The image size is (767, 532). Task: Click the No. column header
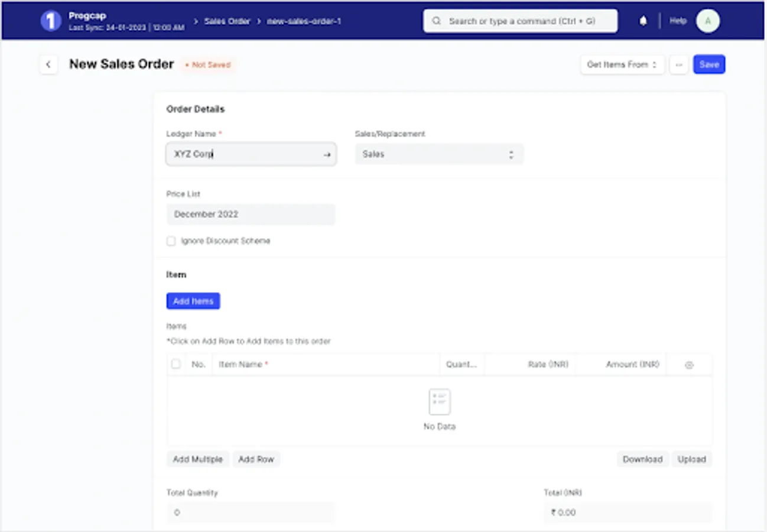pos(199,365)
